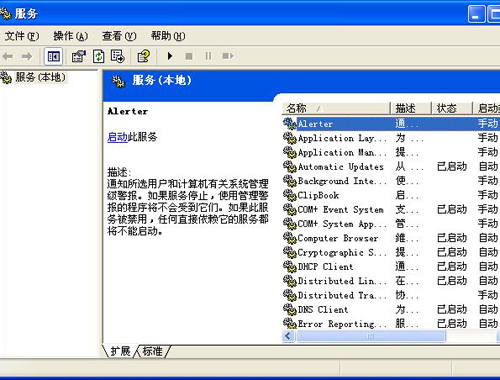500x380 pixels.
Task: Click the gear icon for Computer Browser
Action: click(290, 238)
